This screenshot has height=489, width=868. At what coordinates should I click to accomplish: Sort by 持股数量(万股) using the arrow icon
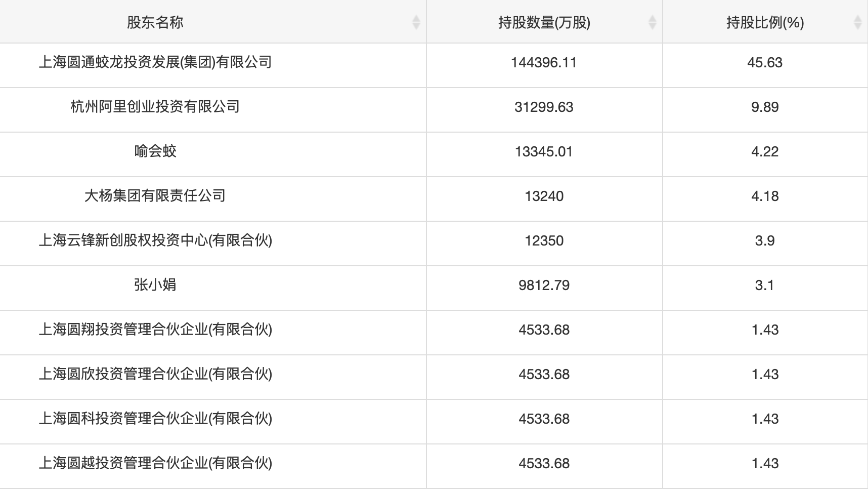652,22
